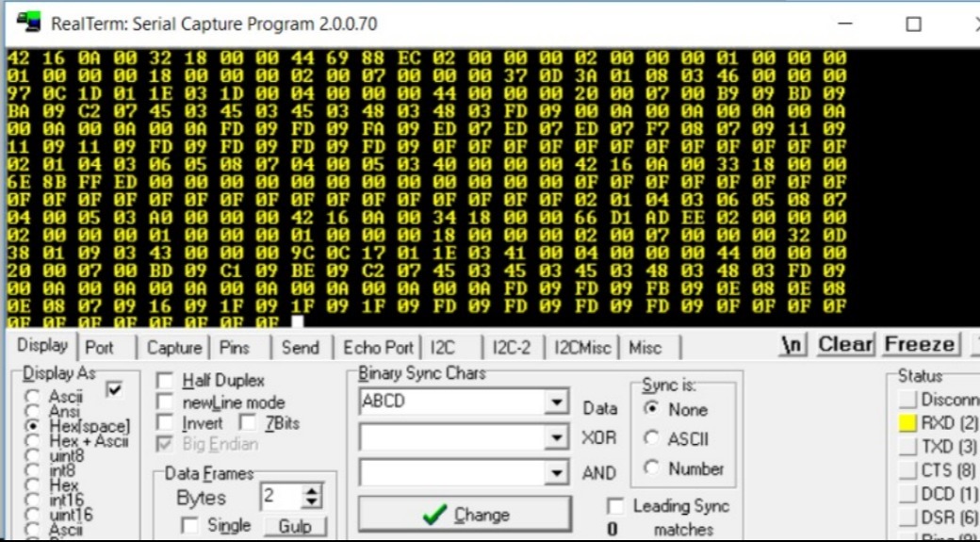The width and height of the screenshot is (980, 542).
Task: Toggle the 7Bits checkbox
Action: 248,423
